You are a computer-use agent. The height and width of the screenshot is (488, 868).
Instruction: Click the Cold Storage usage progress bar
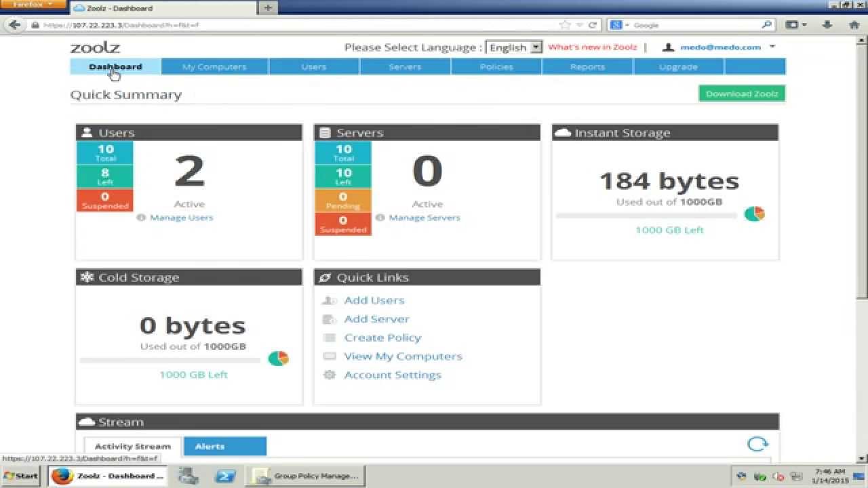[x=170, y=360]
